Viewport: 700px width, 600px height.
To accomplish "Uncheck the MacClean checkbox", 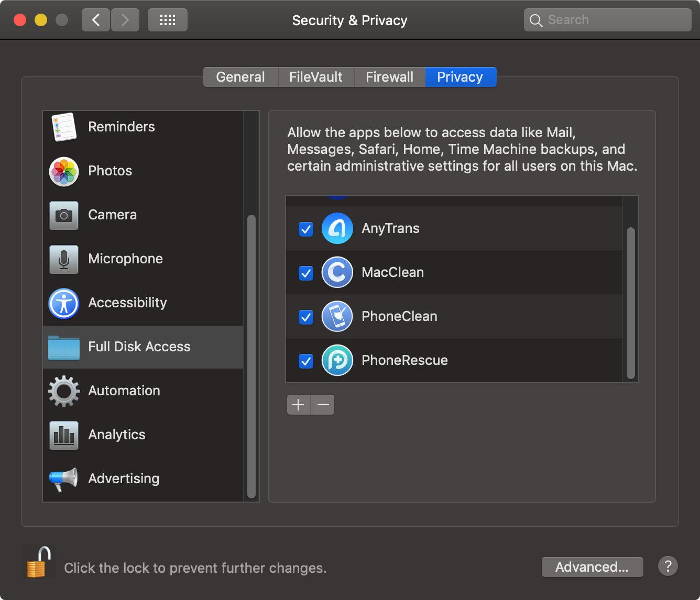I will 306,273.
